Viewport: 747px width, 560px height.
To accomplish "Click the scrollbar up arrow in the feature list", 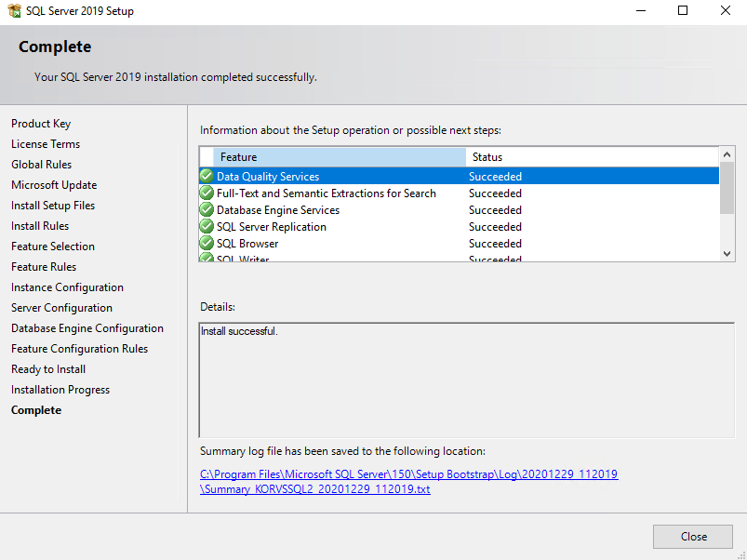I will [x=726, y=155].
